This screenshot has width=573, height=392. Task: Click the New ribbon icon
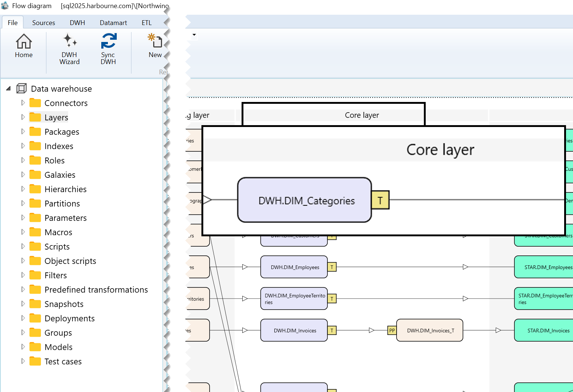(x=155, y=46)
